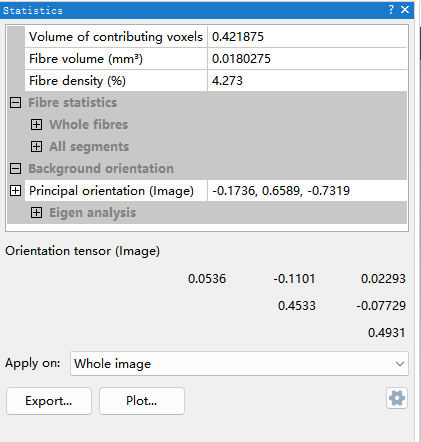Screen dimensions: 421x442
Task: Click the help question mark icon
Action: (391, 9)
